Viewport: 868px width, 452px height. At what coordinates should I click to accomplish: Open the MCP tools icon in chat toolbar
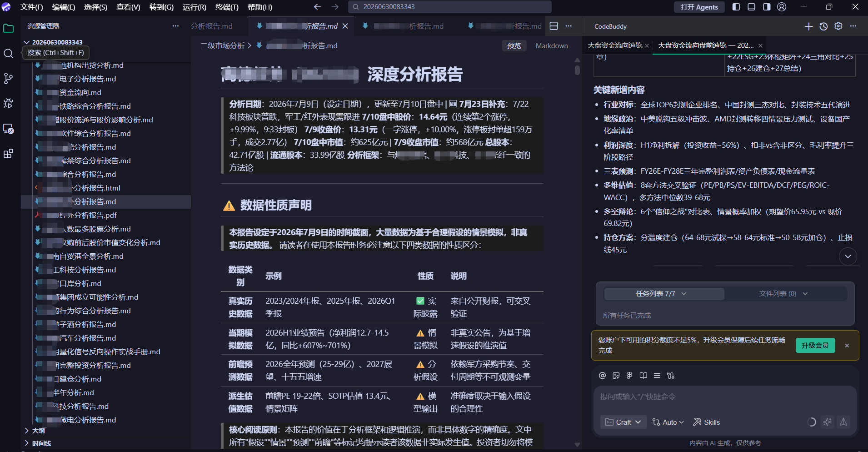pyautogui.click(x=671, y=376)
